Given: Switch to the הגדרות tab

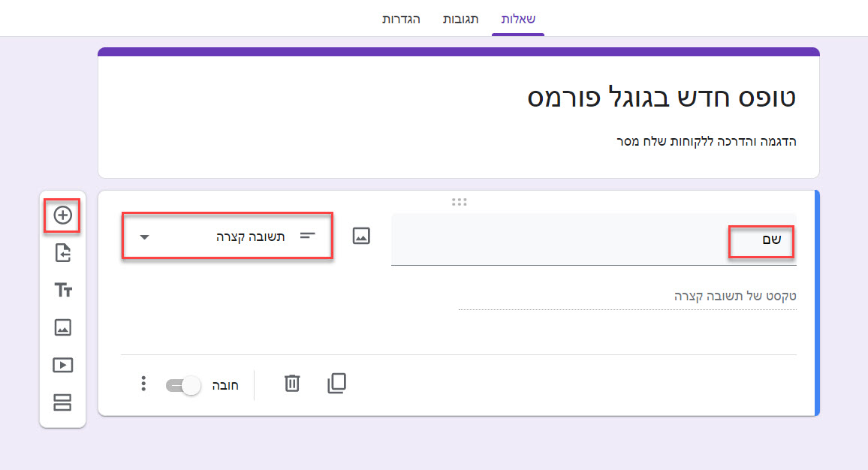Looking at the screenshot, I should point(401,19).
